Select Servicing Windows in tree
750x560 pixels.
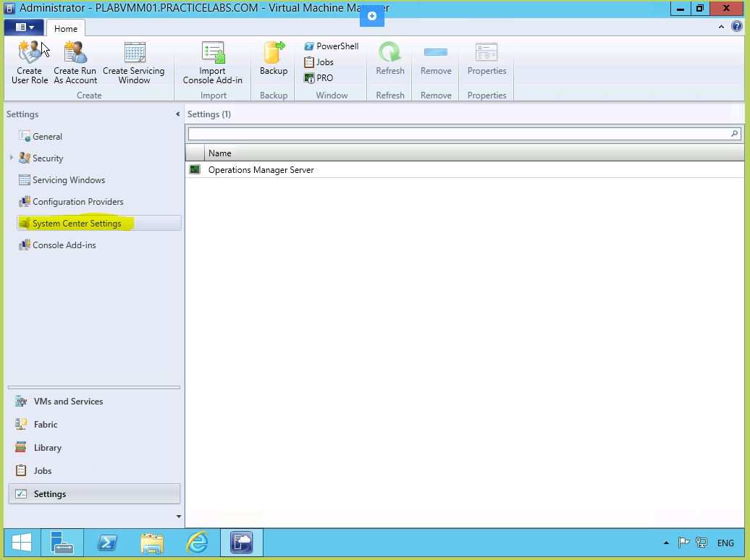pyautogui.click(x=68, y=180)
